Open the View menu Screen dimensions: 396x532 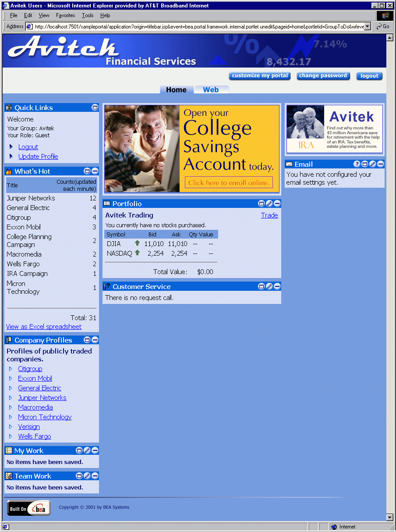coord(44,15)
